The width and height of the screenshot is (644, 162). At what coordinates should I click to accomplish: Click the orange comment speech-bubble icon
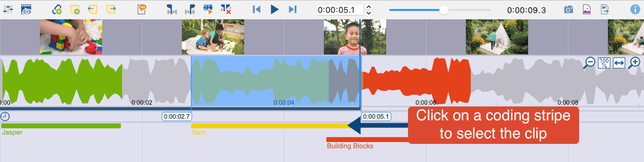click(x=142, y=9)
